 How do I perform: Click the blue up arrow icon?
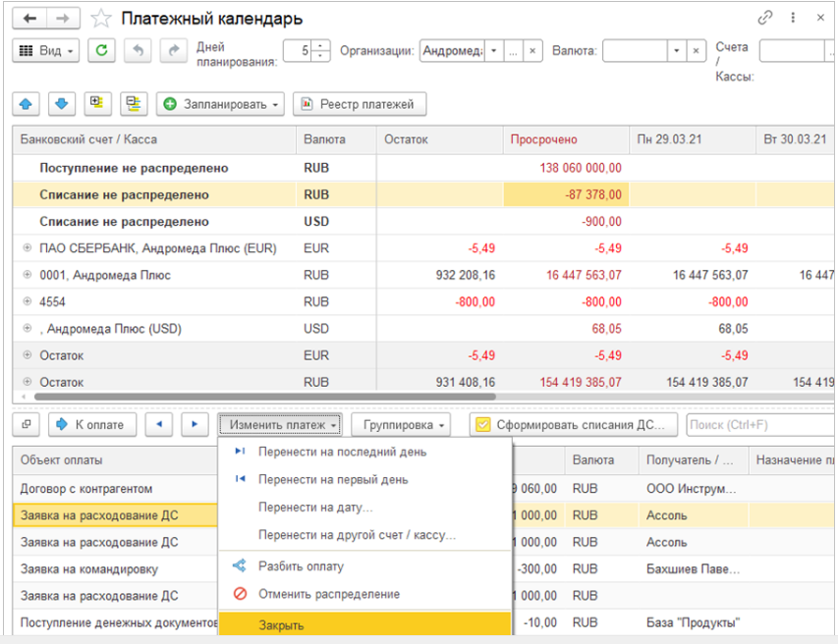click(26, 103)
